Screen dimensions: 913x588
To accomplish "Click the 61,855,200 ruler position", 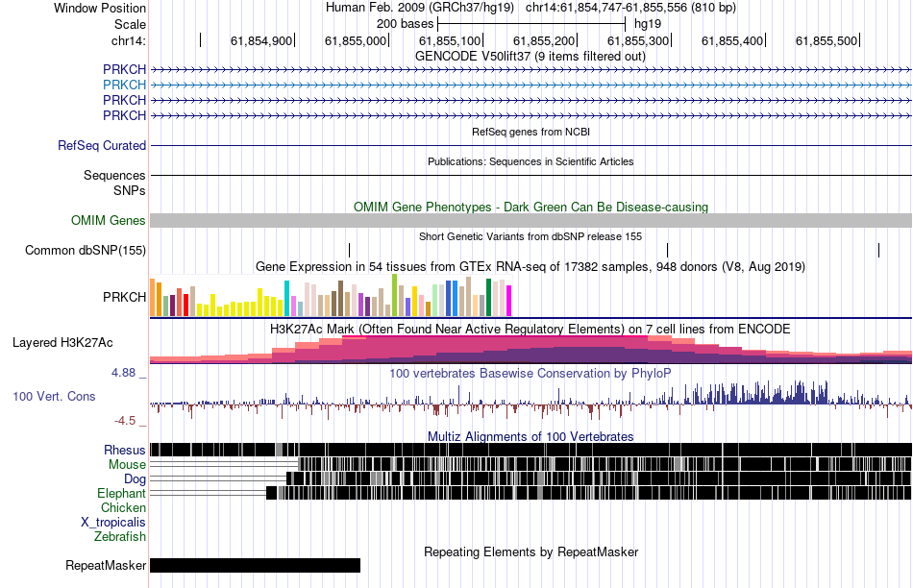I will point(544,40).
